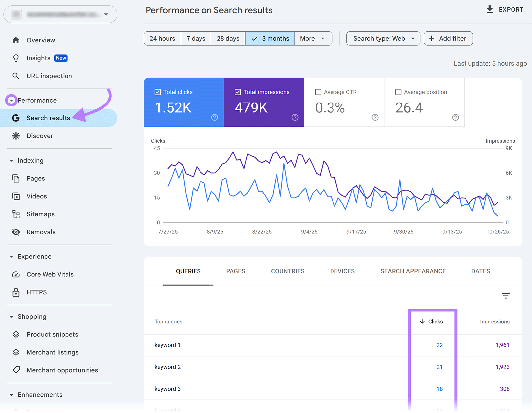Open the Search type: Web dropdown
532x413 pixels.
pos(383,38)
